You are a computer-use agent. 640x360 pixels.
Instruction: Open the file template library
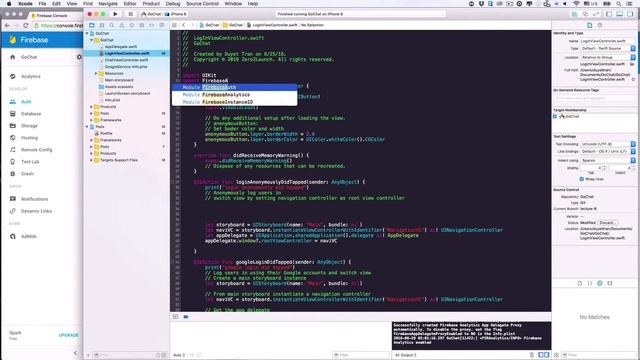tap(580, 283)
